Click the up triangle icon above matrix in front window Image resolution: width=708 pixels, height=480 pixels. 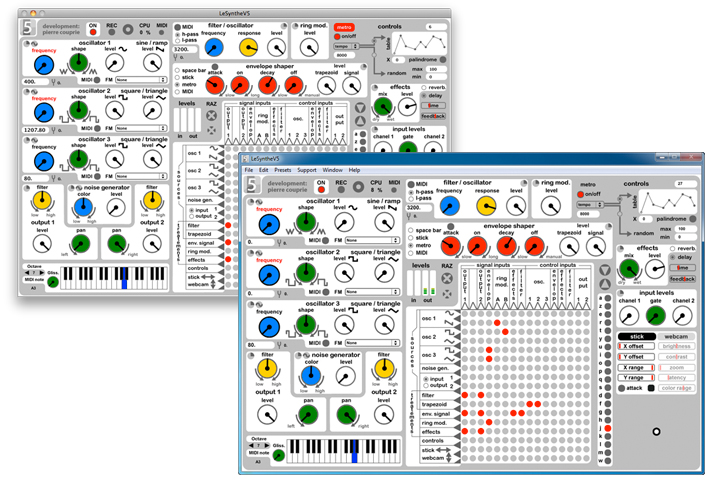605,284
